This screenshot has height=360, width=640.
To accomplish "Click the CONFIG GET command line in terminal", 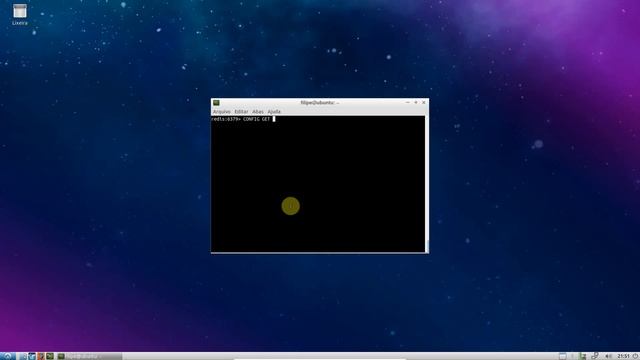I will (243, 119).
